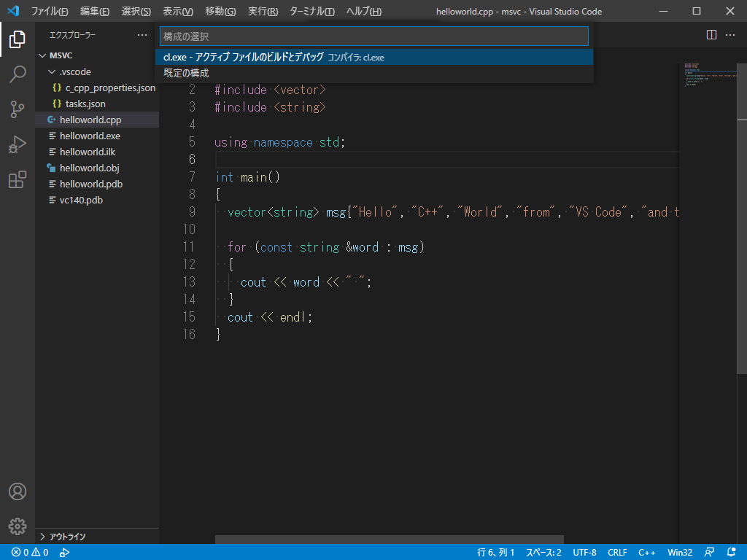Click '#include <string>' code line
Image resolution: width=747 pixels, height=560 pixels.
point(270,107)
